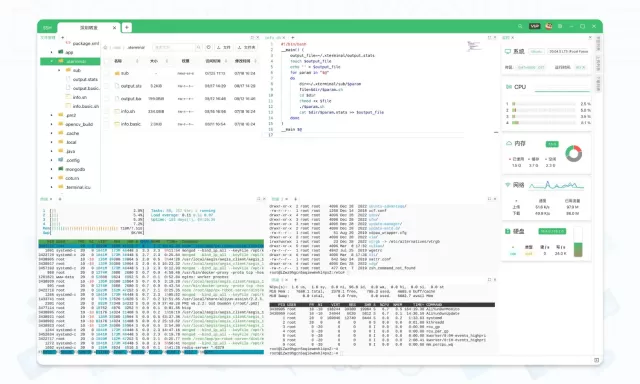
Task: Expand the sub folder tree node
Action: (59, 70)
